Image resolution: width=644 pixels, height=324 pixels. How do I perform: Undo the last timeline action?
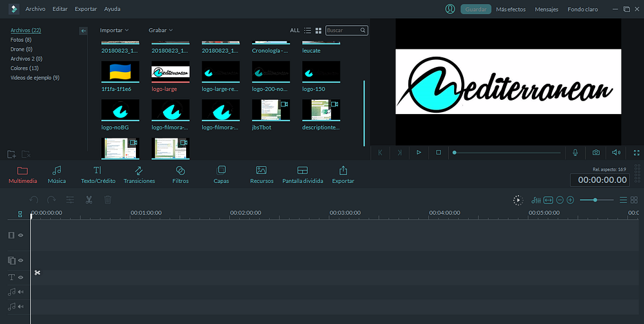33,200
